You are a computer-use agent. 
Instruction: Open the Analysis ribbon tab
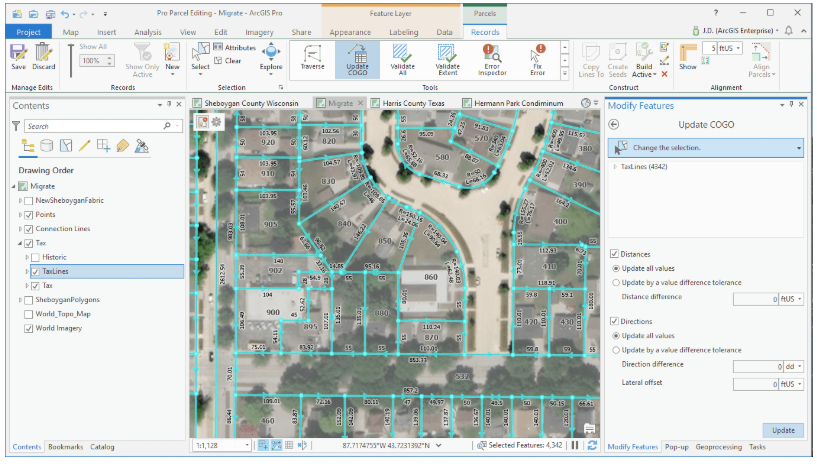(148, 32)
